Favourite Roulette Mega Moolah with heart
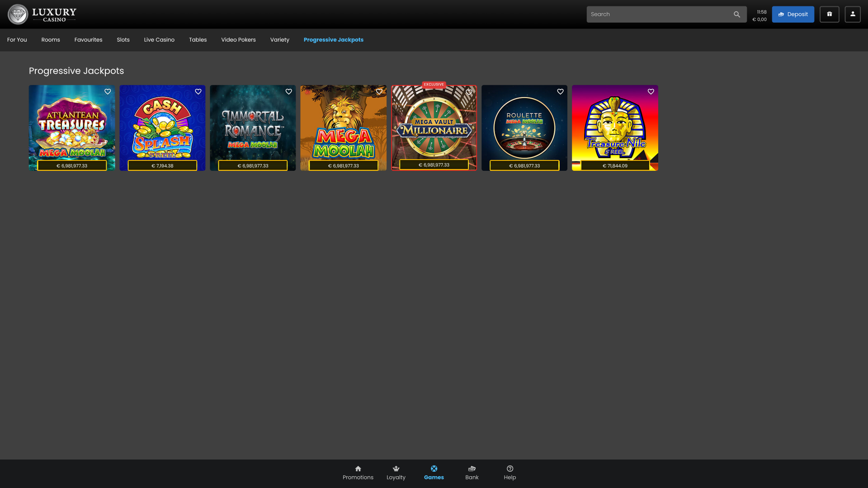Image resolution: width=868 pixels, height=488 pixels. 560,92
